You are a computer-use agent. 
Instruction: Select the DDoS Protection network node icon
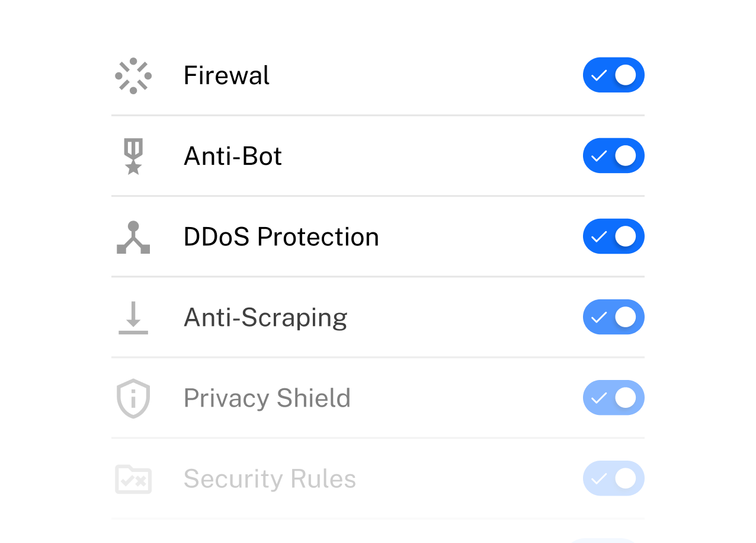click(133, 237)
